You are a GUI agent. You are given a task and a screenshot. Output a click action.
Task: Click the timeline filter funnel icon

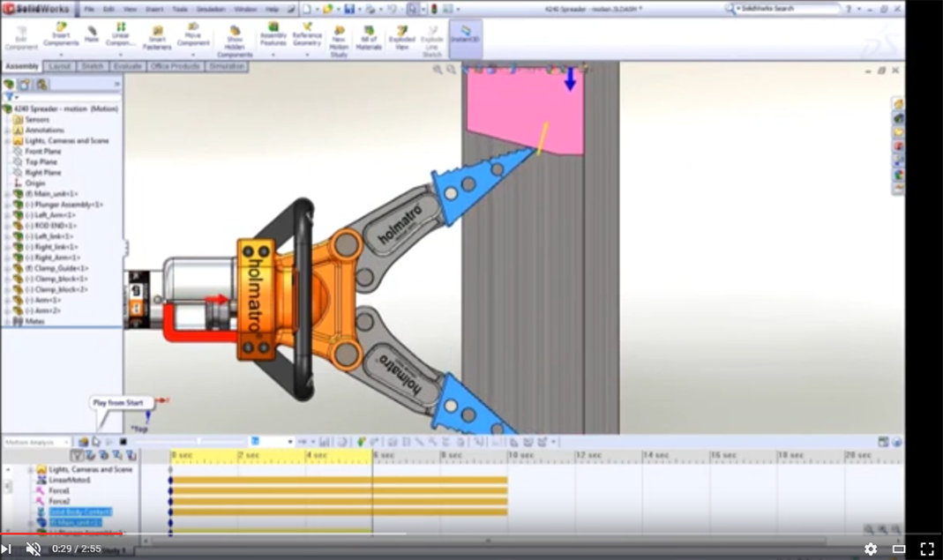(77, 455)
